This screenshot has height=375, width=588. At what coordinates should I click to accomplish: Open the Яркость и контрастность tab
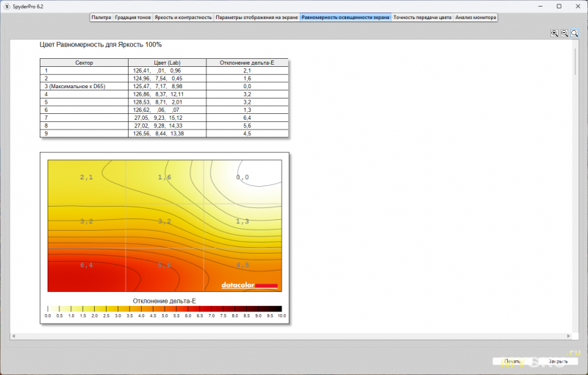[x=183, y=17]
